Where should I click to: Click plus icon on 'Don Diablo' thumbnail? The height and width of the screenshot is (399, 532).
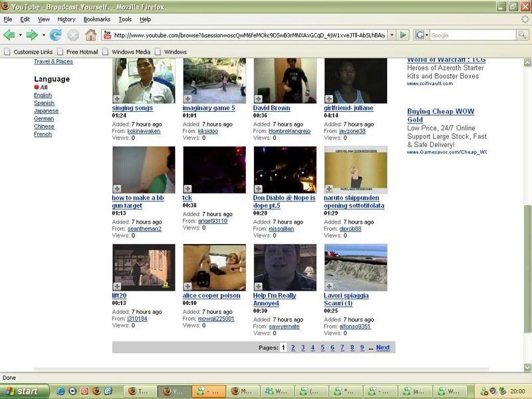point(258,189)
